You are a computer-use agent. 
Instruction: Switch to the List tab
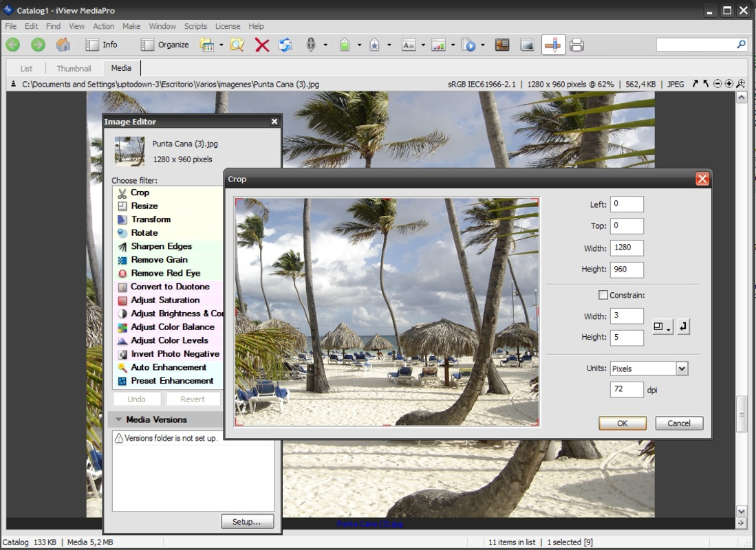pyautogui.click(x=27, y=69)
